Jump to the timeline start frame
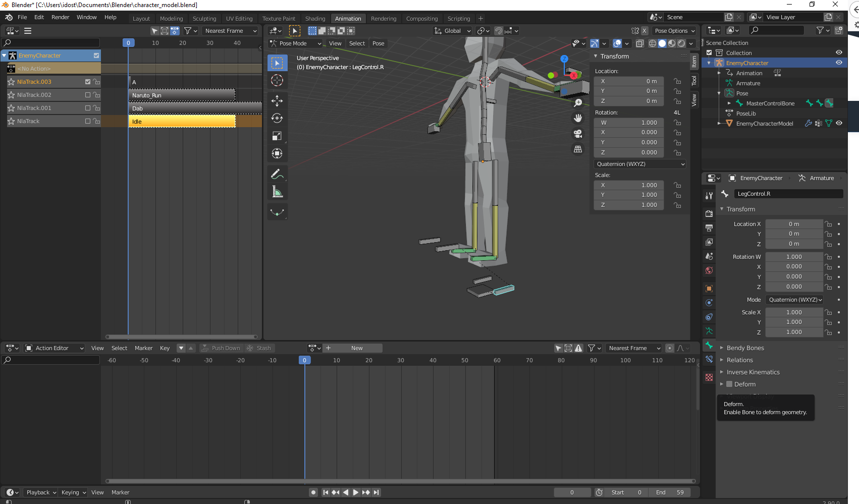This screenshot has width=859, height=504. [326, 492]
